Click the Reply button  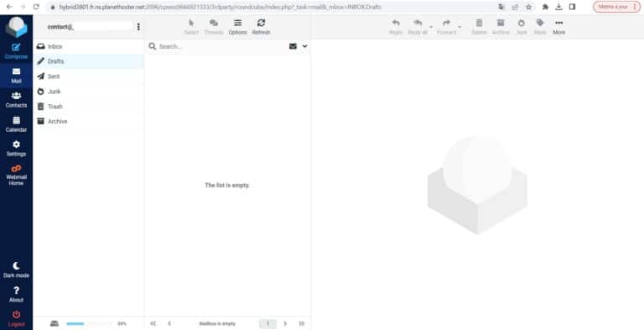396,27
